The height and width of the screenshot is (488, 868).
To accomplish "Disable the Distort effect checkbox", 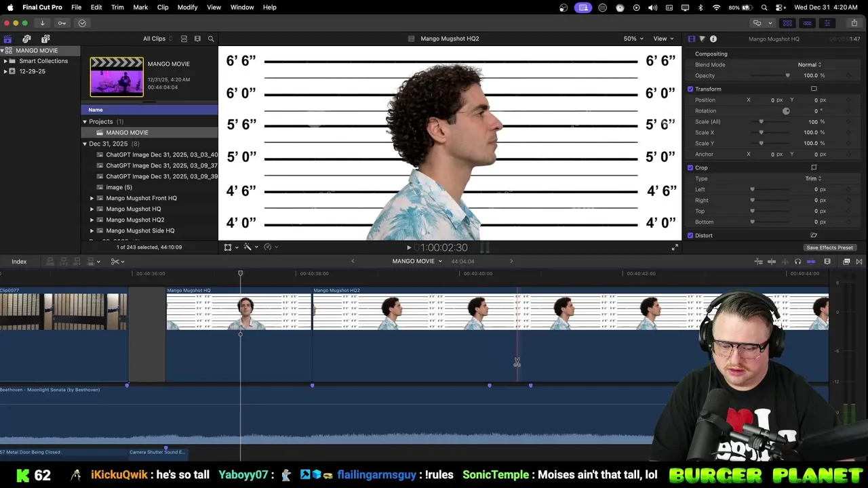I will [690, 235].
